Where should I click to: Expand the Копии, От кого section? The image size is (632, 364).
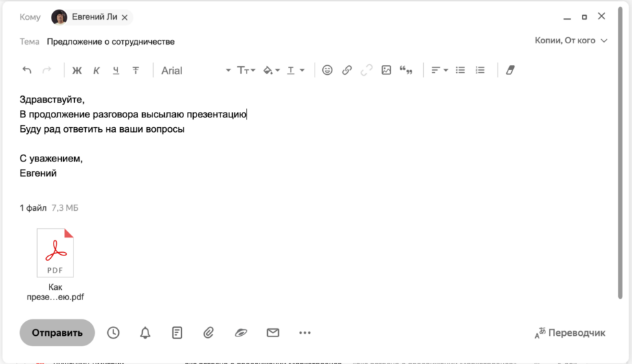[571, 41]
